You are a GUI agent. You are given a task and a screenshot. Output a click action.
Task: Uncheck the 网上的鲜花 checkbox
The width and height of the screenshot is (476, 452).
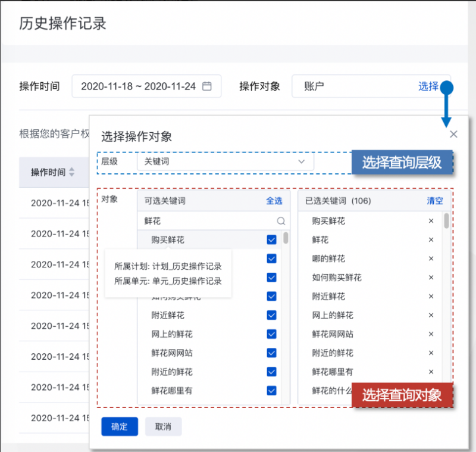point(271,334)
